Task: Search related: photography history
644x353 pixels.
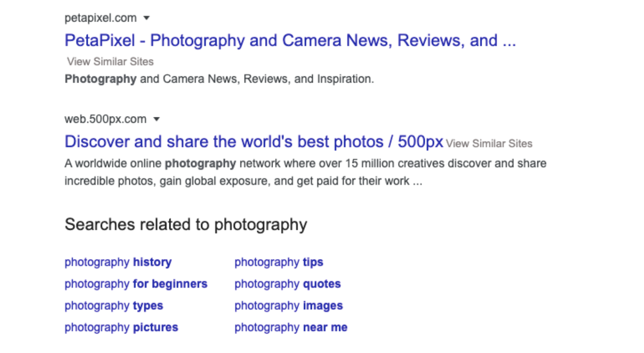Action: tap(118, 262)
